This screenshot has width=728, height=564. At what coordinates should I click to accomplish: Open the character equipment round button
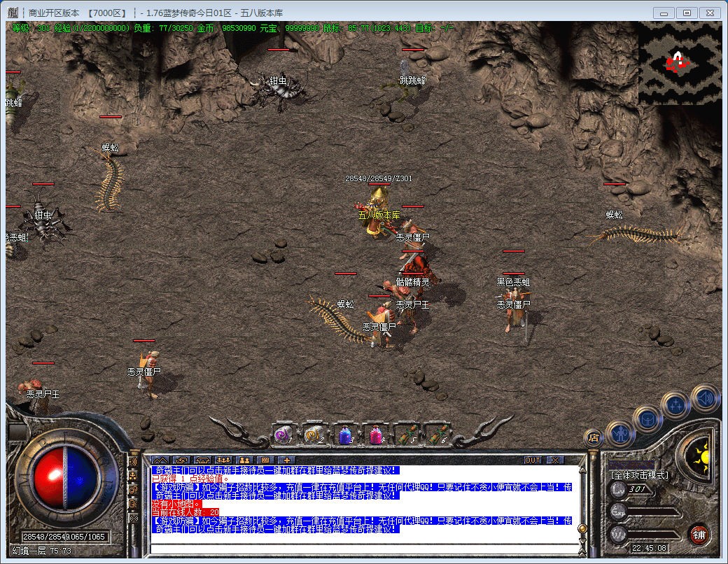(619, 434)
